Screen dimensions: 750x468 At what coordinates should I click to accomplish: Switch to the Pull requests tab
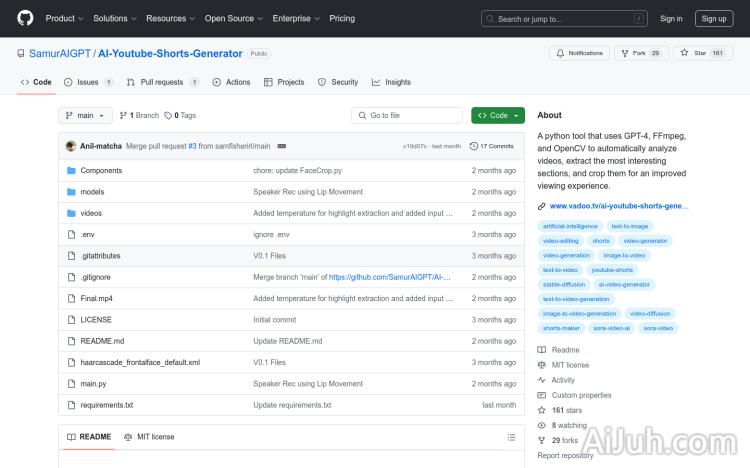click(x=156, y=82)
